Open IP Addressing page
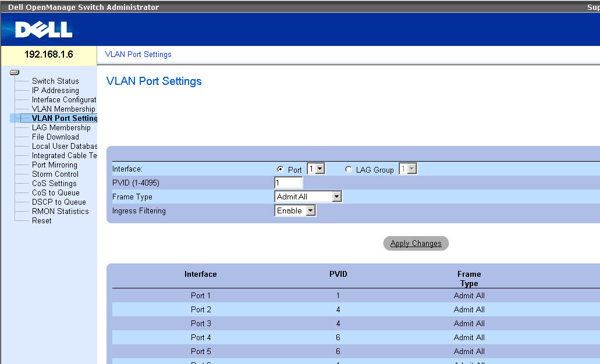Viewport: 600px width, 364px height. pyautogui.click(x=55, y=90)
